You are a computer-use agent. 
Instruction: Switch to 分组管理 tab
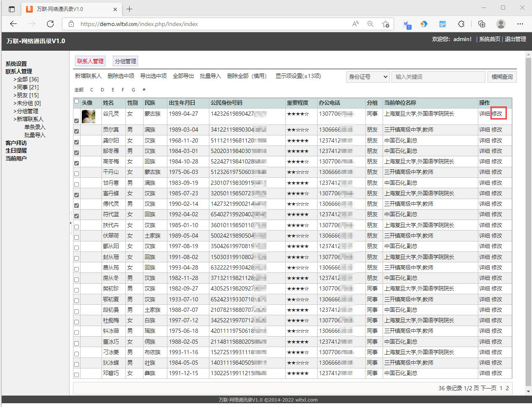click(125, 61)
